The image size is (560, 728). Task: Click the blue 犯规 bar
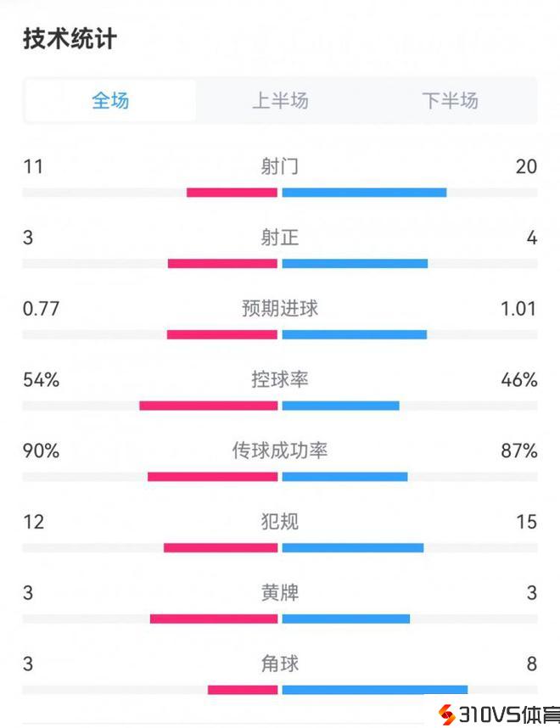[353, 547]
